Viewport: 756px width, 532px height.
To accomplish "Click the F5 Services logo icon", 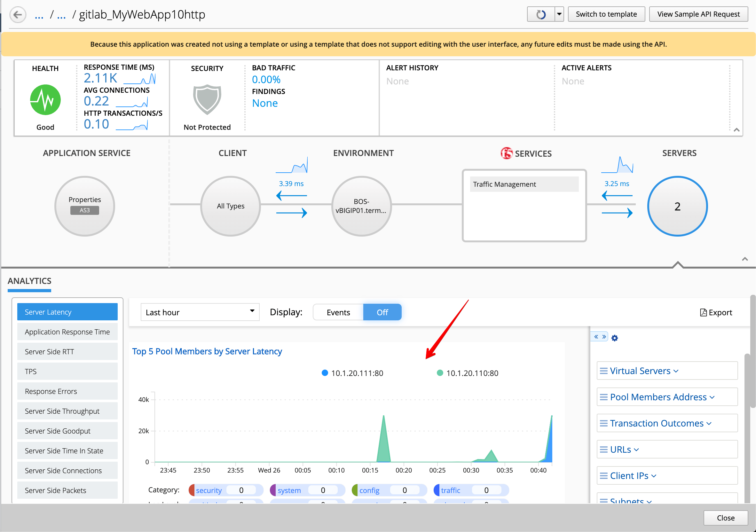I will coord(507,153).
